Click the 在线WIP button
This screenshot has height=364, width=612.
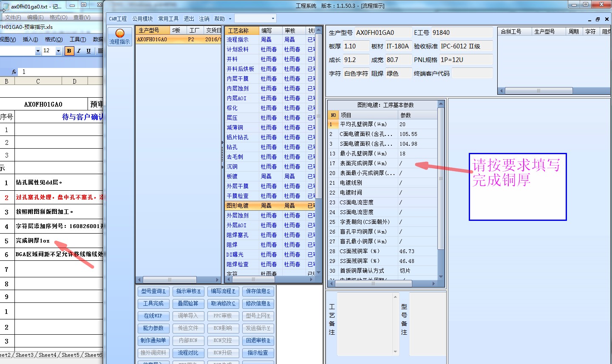tap(153, 316)
